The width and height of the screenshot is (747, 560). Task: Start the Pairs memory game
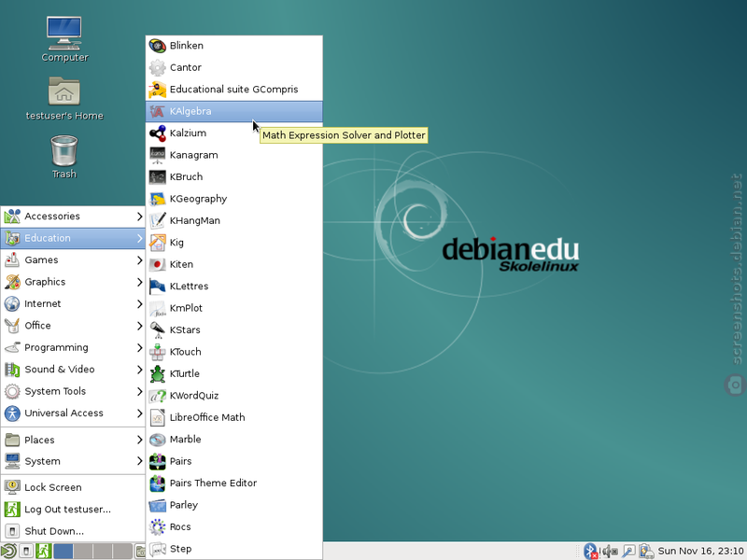[234, 462]
